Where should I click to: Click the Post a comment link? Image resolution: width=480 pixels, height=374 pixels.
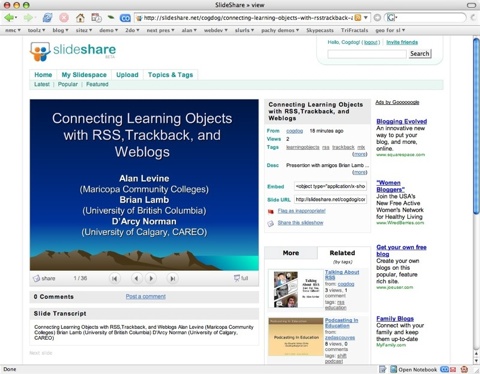coord(146,296)
